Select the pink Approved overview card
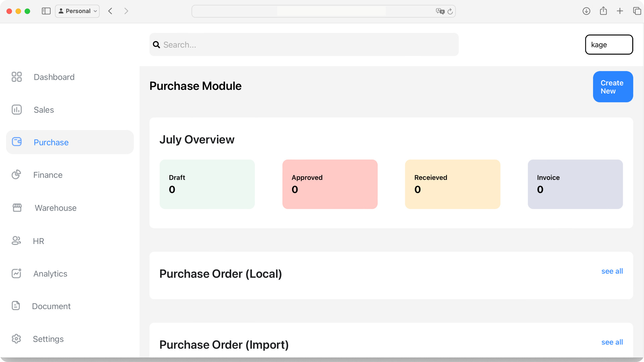 (x=330, y=184)
